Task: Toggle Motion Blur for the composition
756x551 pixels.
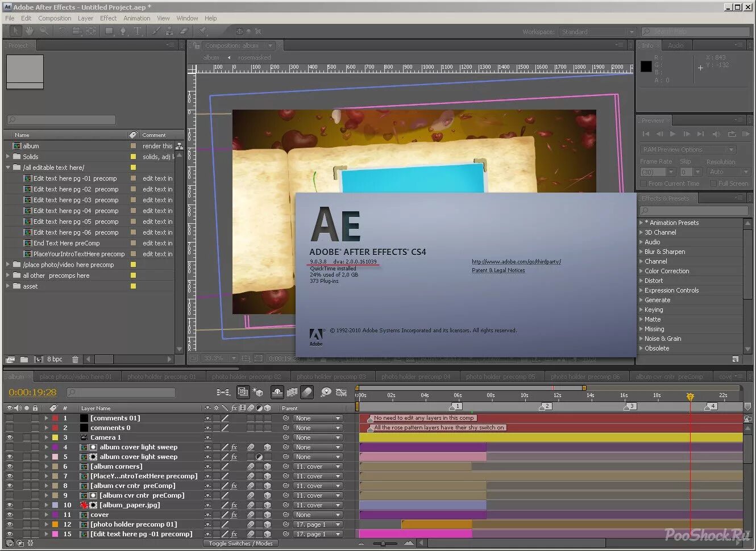Action: click(307, 392)
